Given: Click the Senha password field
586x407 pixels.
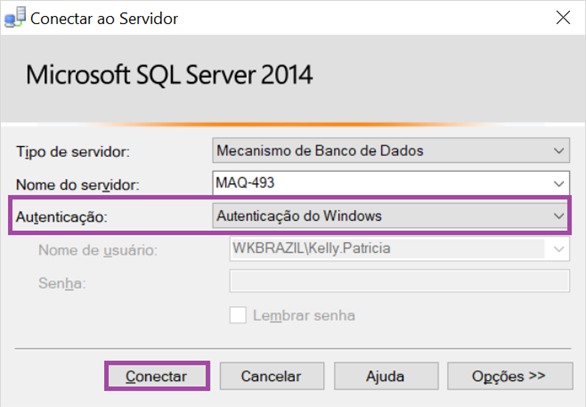Looking at the screenshot, I should [400, 281].
